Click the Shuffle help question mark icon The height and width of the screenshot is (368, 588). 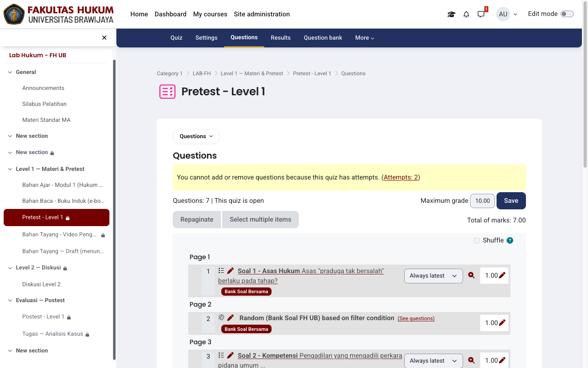click(x=510, y=240)
